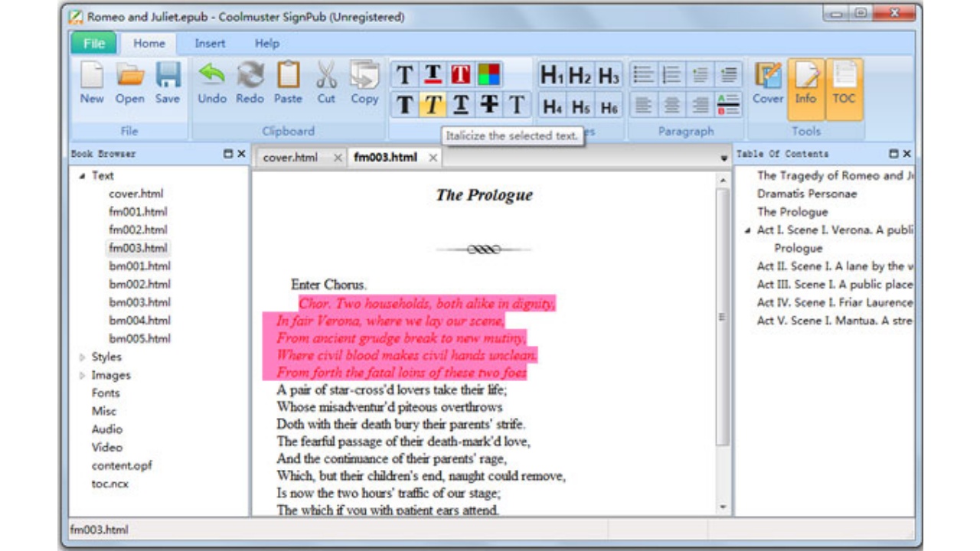Switch to the cover.html document tab
Viewport: 980px width, 551px height.
pyautogui.click(x=290, y=158)
